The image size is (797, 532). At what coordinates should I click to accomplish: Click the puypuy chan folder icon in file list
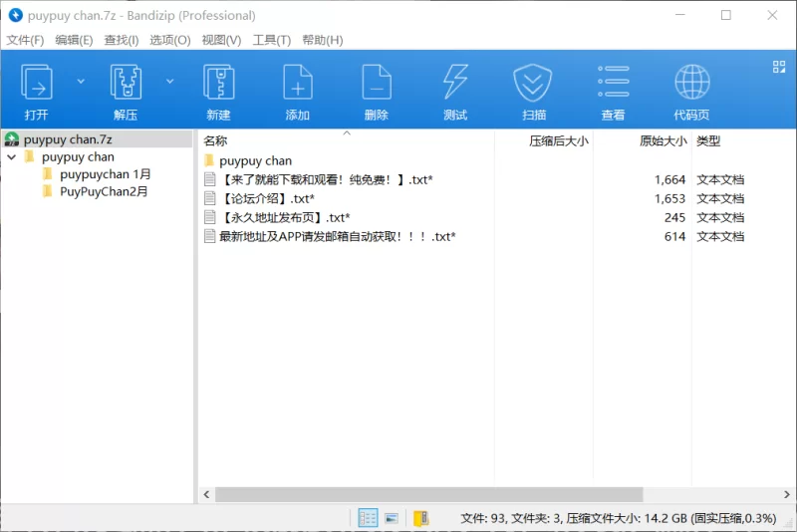pyautogui.click(x=209, y=160)
